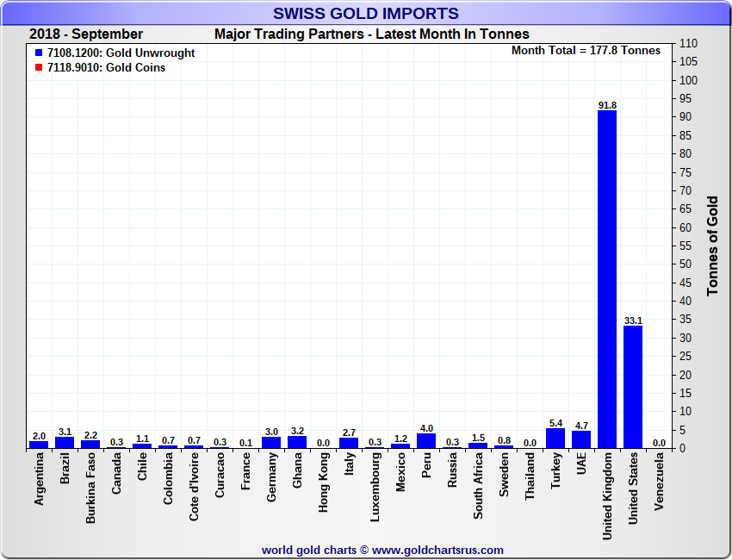Click the Major Trading Partners subtitle
Image resolution: width=732 pixels, height=560 pixels.
(371, 34)
